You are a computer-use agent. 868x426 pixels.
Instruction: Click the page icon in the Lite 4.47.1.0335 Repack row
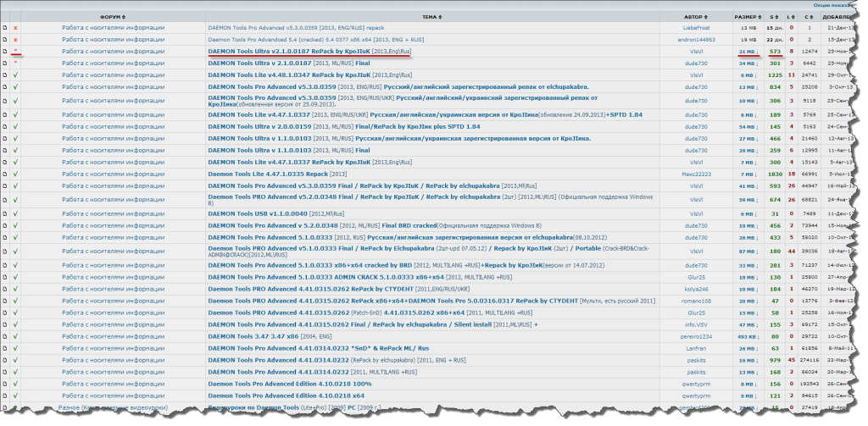4,174
